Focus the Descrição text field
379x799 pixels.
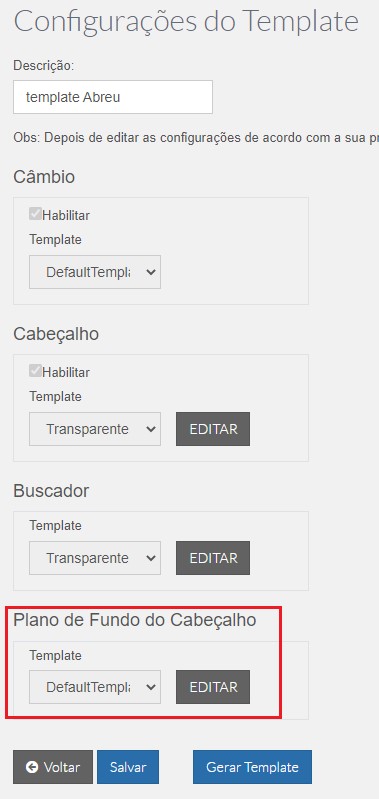pos(113,97)
